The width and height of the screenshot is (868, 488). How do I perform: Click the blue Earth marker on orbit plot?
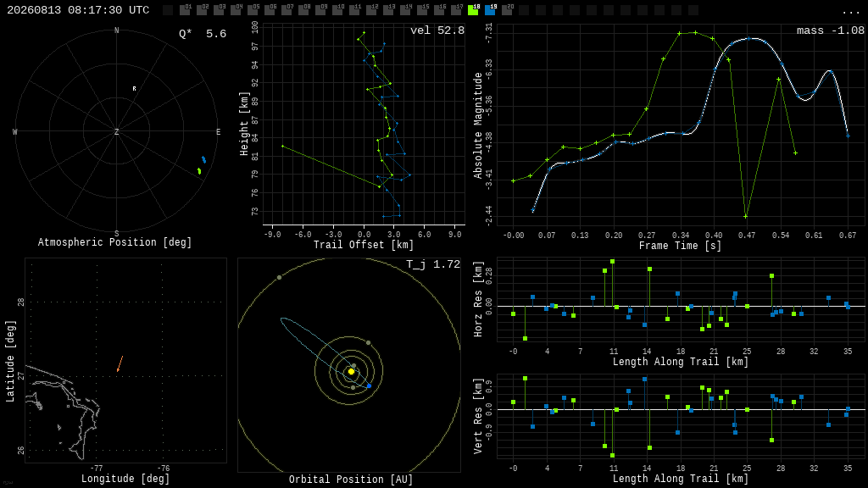tap(370, 385)
